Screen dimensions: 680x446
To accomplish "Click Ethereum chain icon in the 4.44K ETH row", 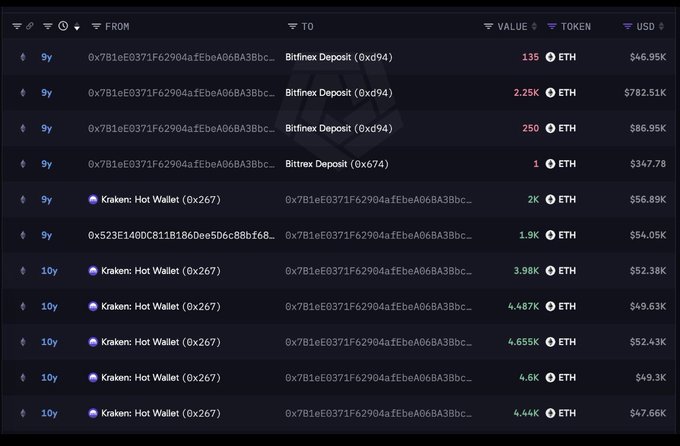I will (23, 413).
